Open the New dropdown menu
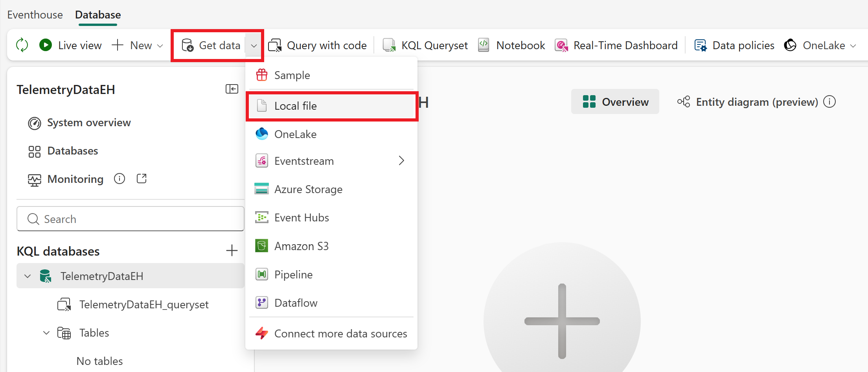The image size is (868, 372). tap(137, 45)
